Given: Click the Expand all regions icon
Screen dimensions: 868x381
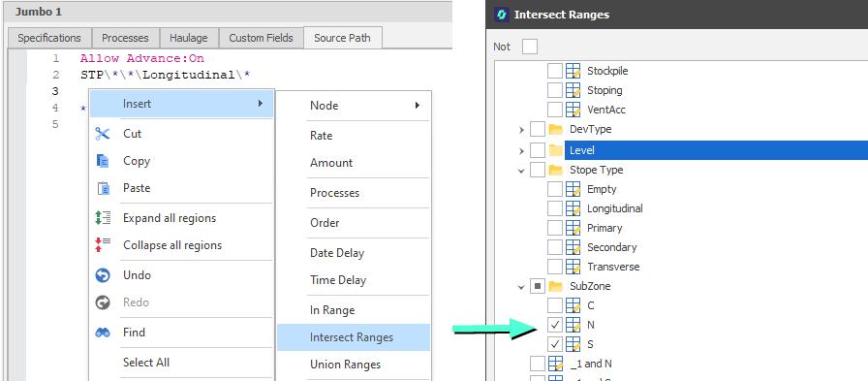Looking at the screenshot, I should (x=103, y=217).
